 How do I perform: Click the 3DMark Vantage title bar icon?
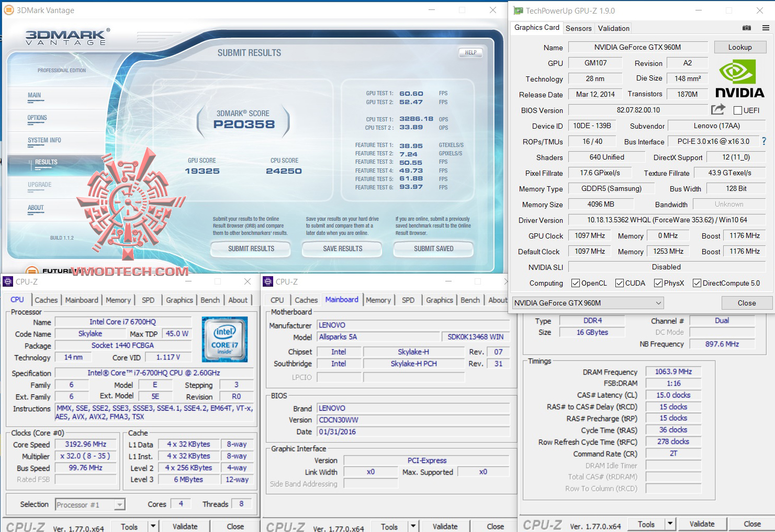pos(9,9)
